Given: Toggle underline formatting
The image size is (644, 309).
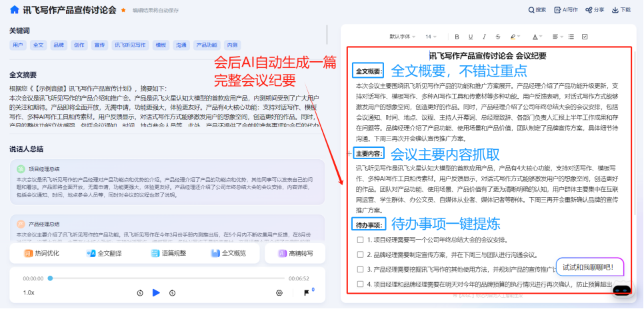Looking at the screenshot, I should click(471, 37).
